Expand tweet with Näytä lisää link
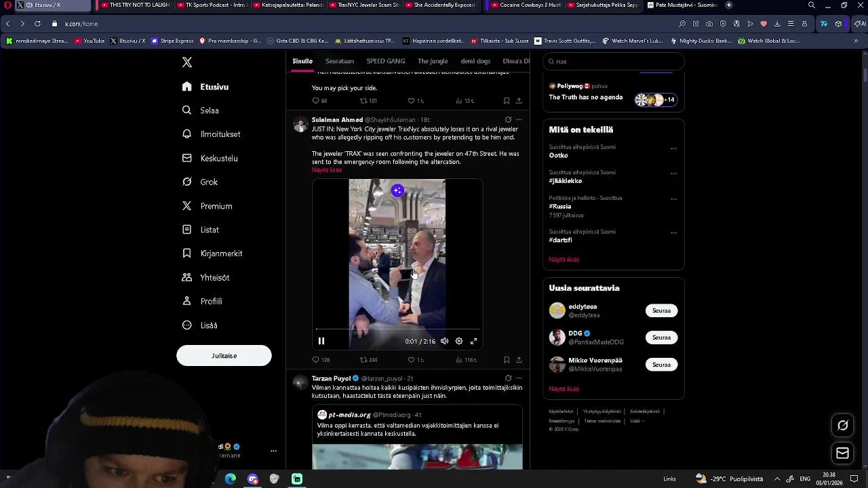The image size is (868, 488). click(x=327, y=170)
